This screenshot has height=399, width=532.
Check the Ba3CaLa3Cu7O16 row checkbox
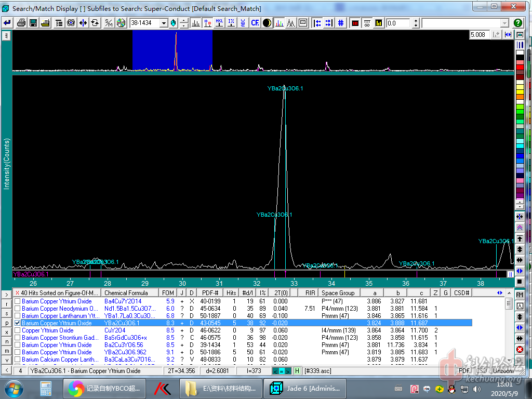click(17, 360)
